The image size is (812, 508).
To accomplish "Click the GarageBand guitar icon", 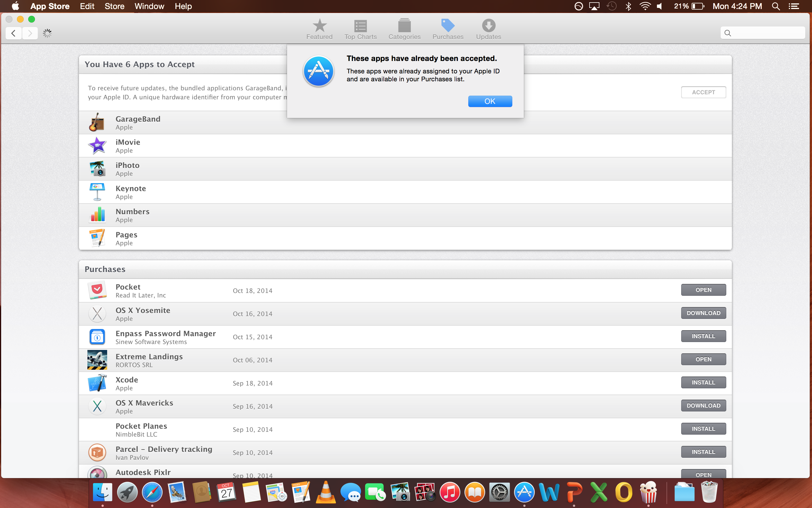I will 97,122.
